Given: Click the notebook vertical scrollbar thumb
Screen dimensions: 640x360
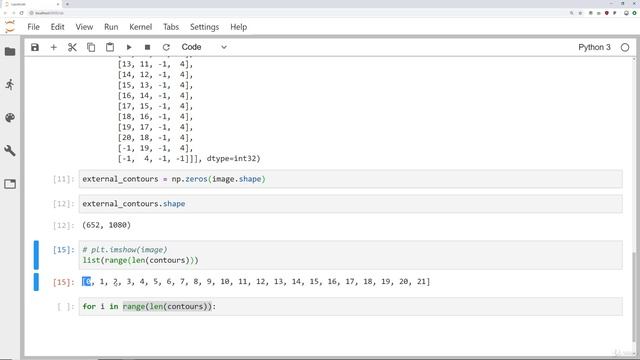Looking at the screenshot, I should pos(634,298).
